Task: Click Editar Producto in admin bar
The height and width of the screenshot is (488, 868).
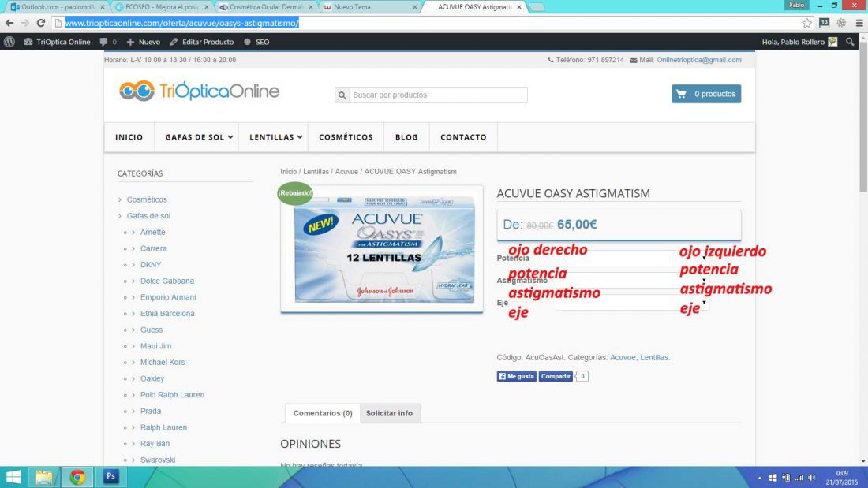Action: [x=201, y=42]
